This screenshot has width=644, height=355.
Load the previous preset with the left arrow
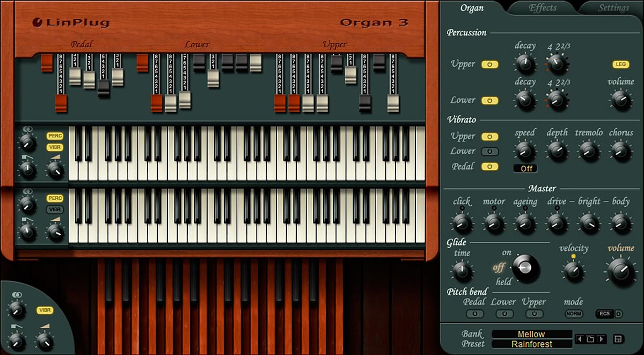581,339
